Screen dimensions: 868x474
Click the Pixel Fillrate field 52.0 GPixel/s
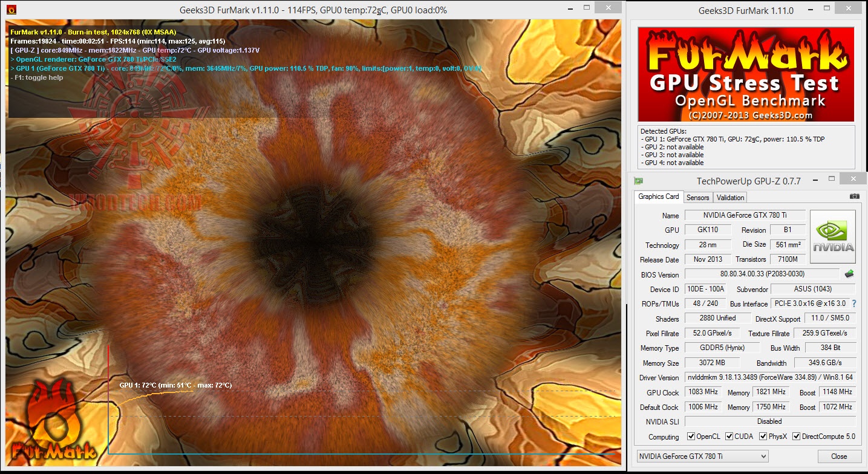pos(713,333)
